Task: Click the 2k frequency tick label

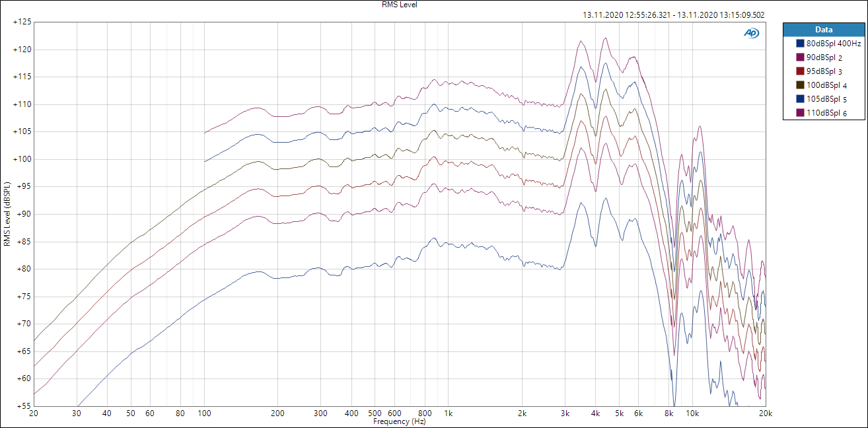Action: tap(522, 413)
